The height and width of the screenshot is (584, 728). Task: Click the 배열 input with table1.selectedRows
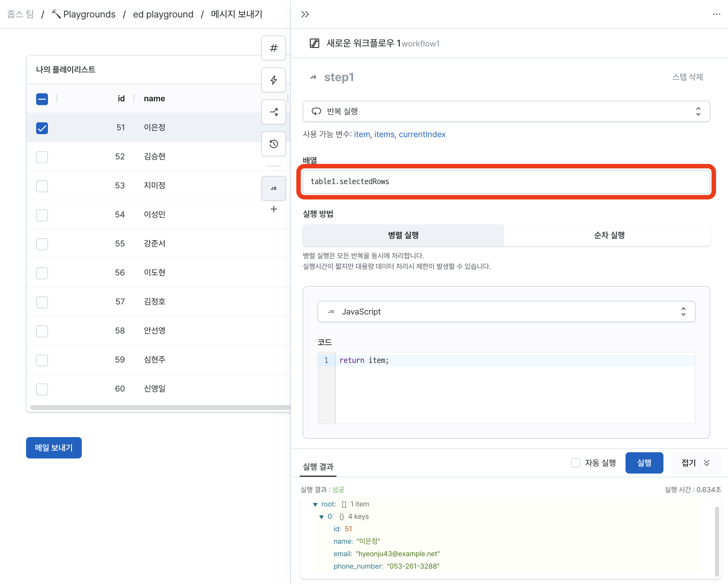(x=506, y=182)
